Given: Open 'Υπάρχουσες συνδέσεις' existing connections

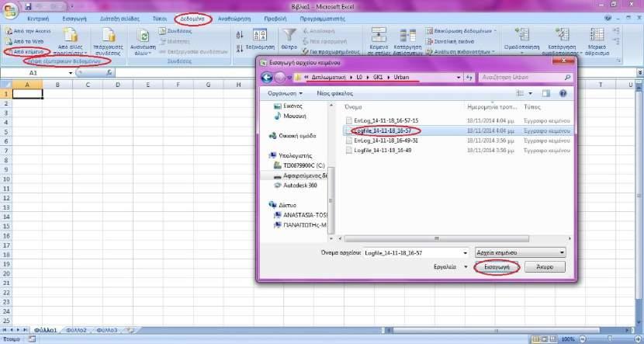Looking at the screenshot, I should 107,43.
